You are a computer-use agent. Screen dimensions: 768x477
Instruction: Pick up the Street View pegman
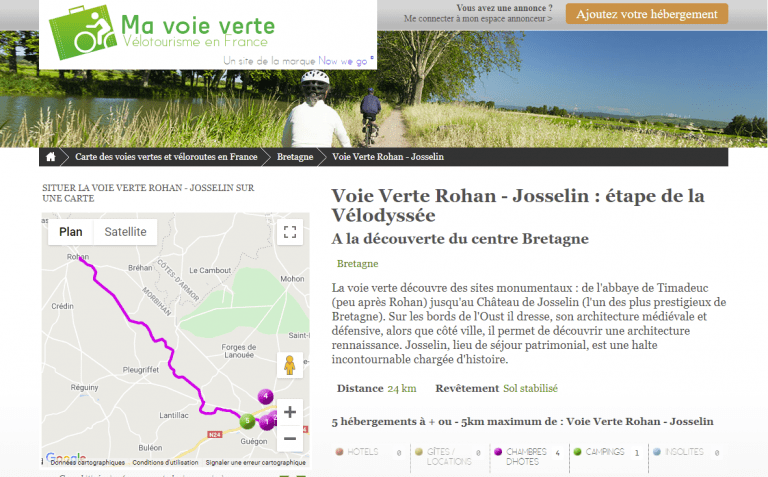tap(289, 365)
